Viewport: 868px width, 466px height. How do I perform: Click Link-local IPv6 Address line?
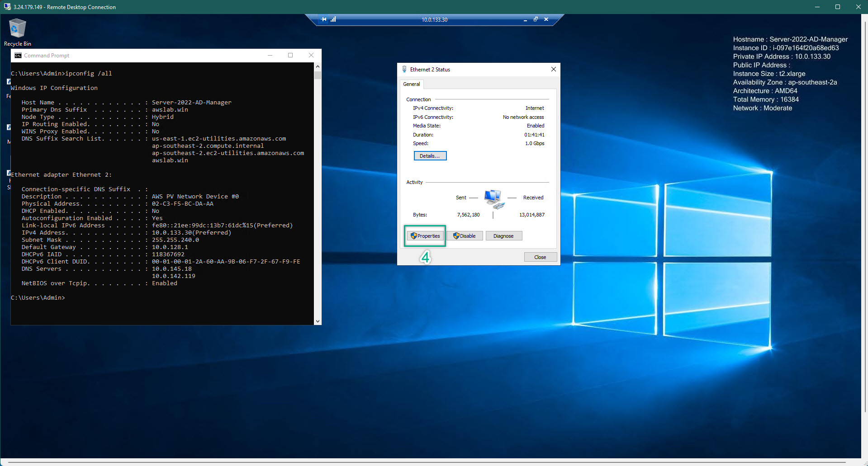[x=157, y=226]
